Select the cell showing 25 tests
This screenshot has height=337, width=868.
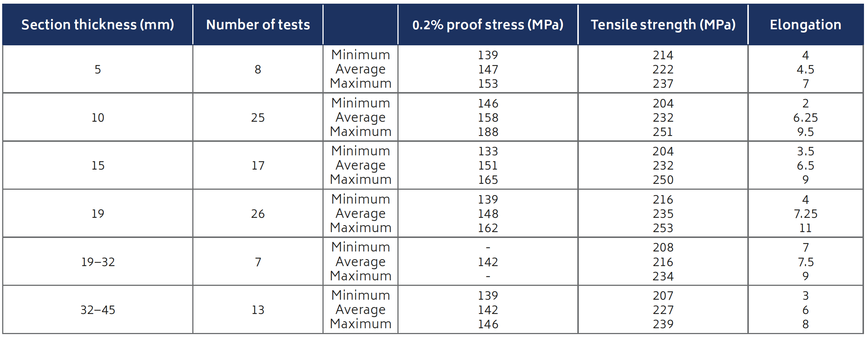pos(258,118)
